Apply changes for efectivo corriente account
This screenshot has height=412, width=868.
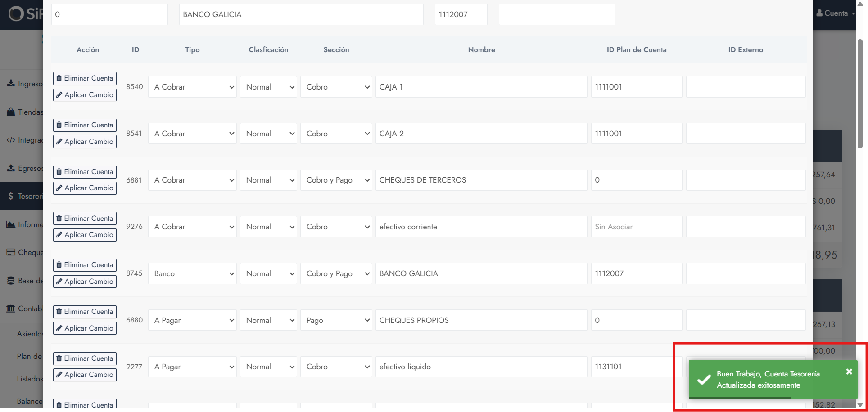coord(85,235)
